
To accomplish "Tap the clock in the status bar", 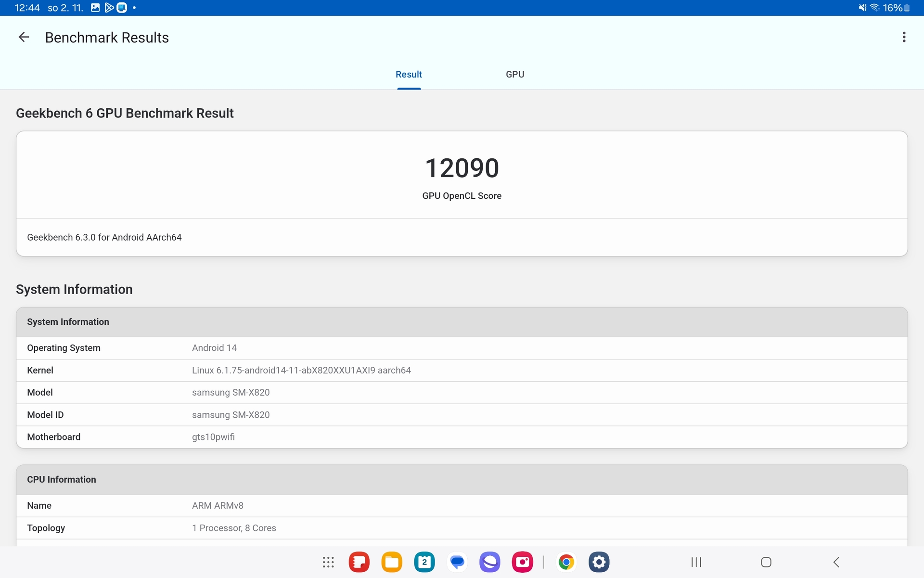I will coord(26,8).
